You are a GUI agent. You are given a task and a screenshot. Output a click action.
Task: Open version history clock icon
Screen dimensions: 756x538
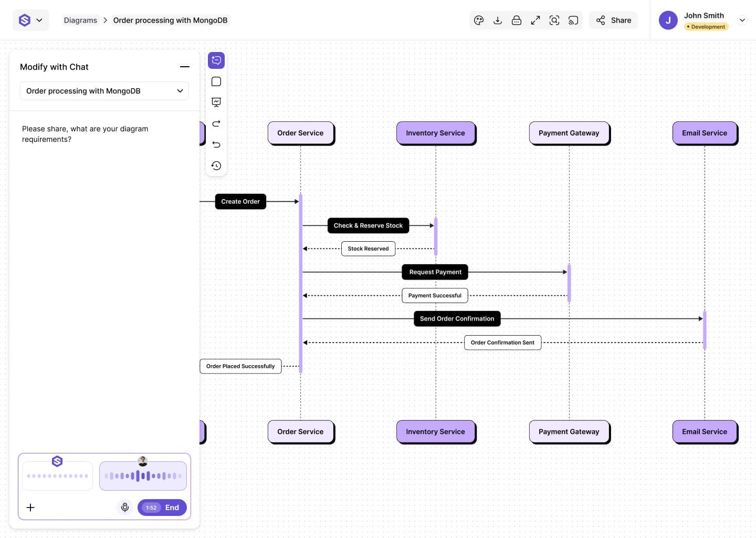pos(216,165)
